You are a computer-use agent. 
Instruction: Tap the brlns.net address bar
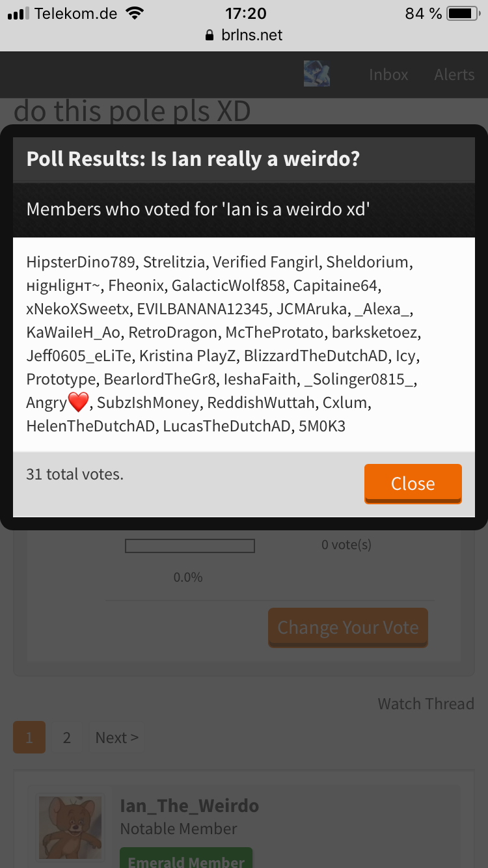[x=244, y=35]
